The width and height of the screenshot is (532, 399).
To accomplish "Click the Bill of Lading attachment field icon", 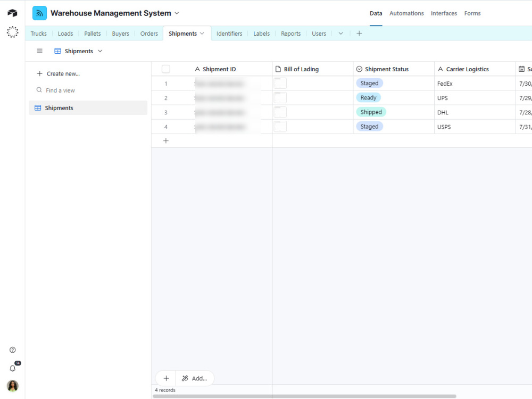I will (278, 69).
